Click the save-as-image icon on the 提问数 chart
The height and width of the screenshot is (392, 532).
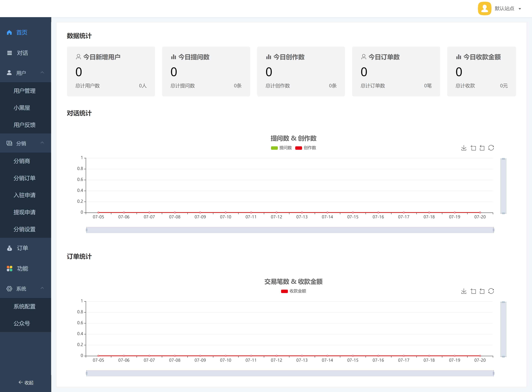coord(464,148)
